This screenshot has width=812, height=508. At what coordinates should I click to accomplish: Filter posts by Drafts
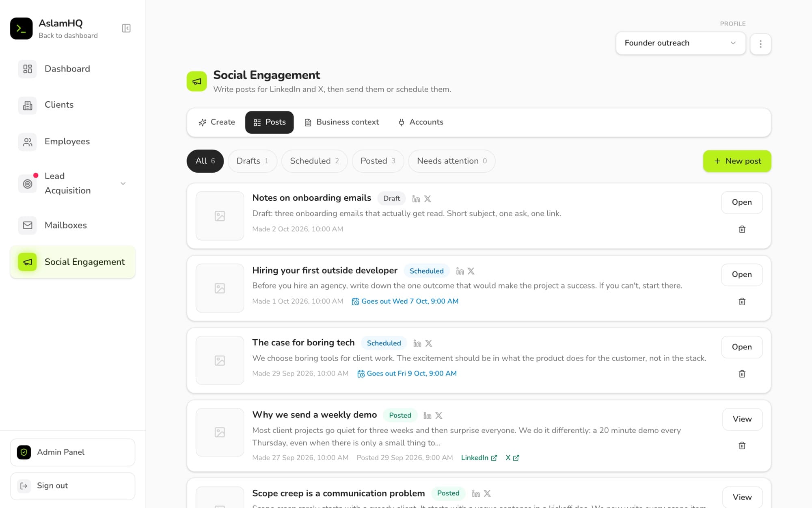click(253, 161)
